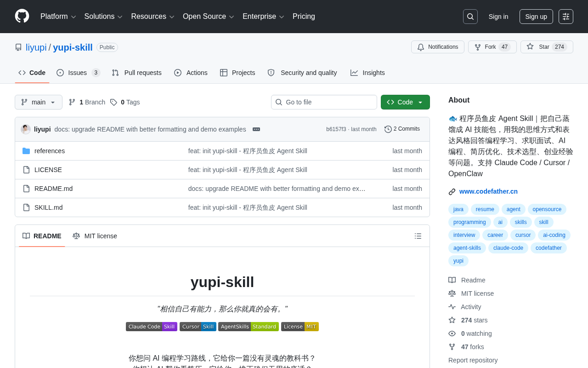Open the Pull requests tab

point(137,73)
